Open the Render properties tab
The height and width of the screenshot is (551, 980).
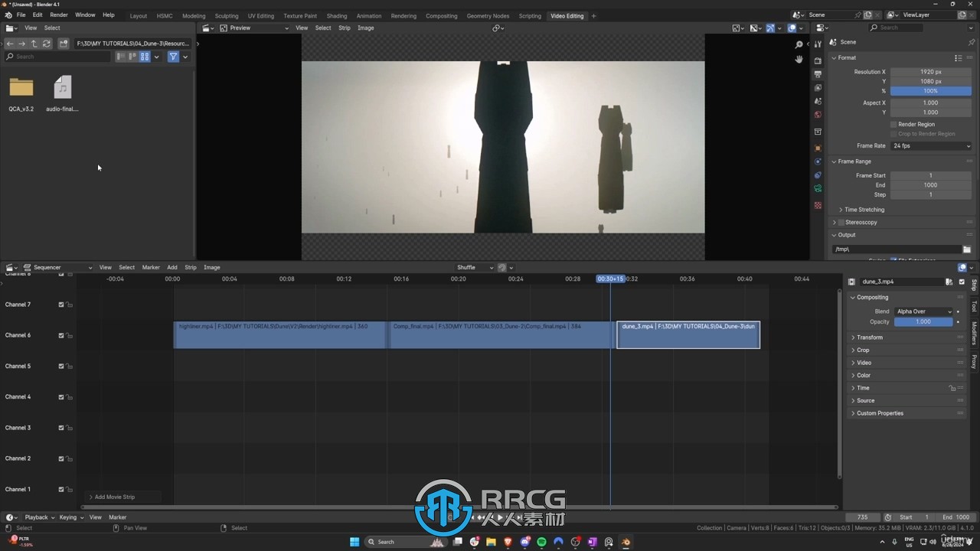coord(818,60)
